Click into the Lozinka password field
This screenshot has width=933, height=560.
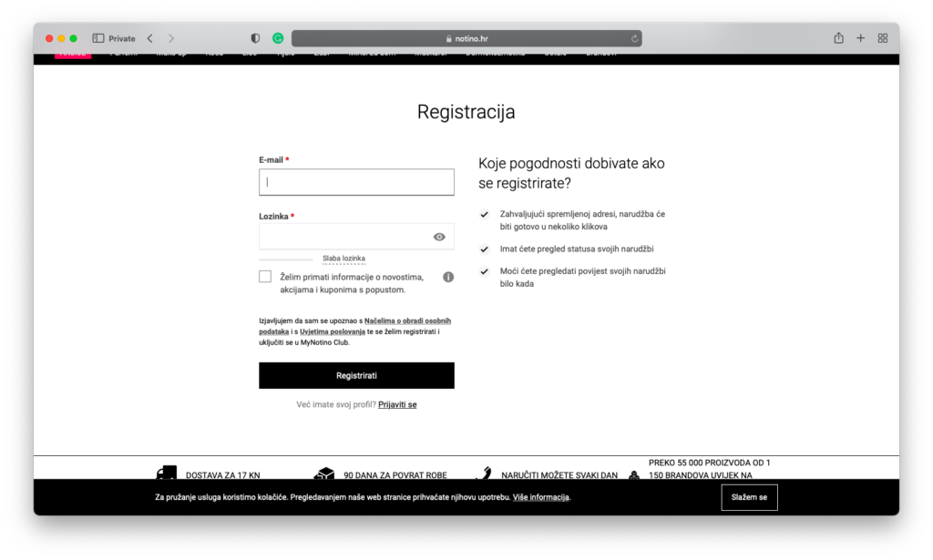coord(344,237)
